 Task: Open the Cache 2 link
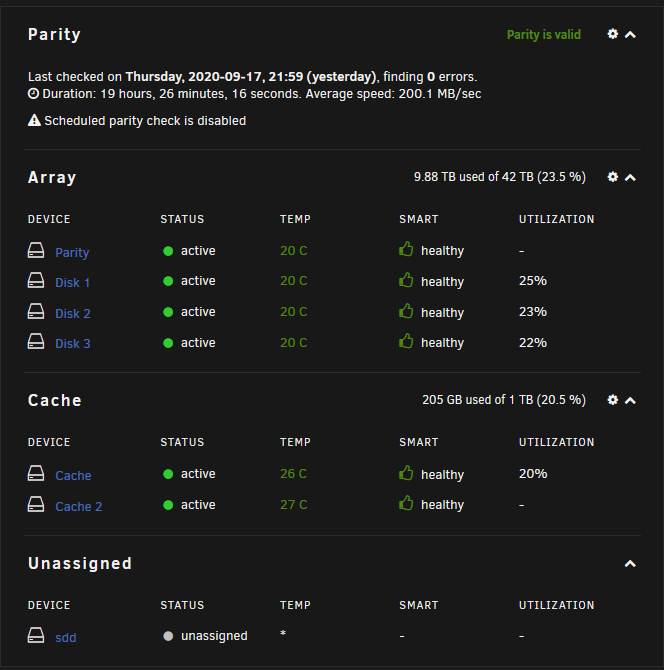pyautogui.click(x=79, y=506)
